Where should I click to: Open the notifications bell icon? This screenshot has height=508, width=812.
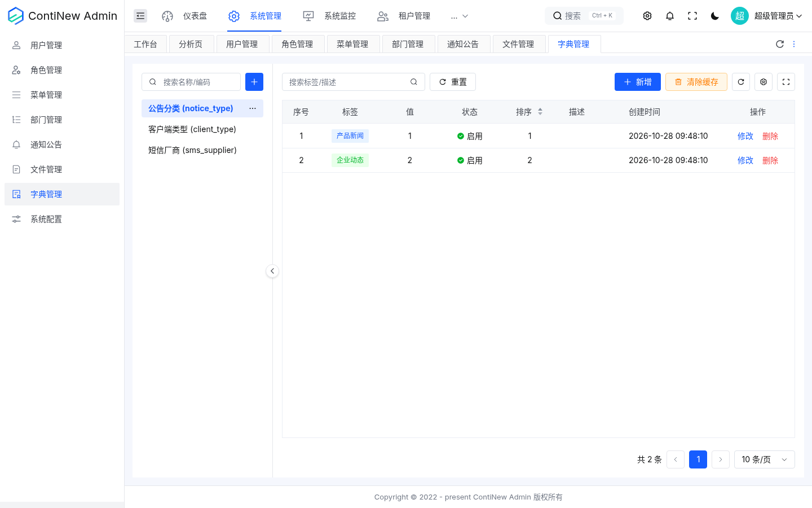pos(670,16)
